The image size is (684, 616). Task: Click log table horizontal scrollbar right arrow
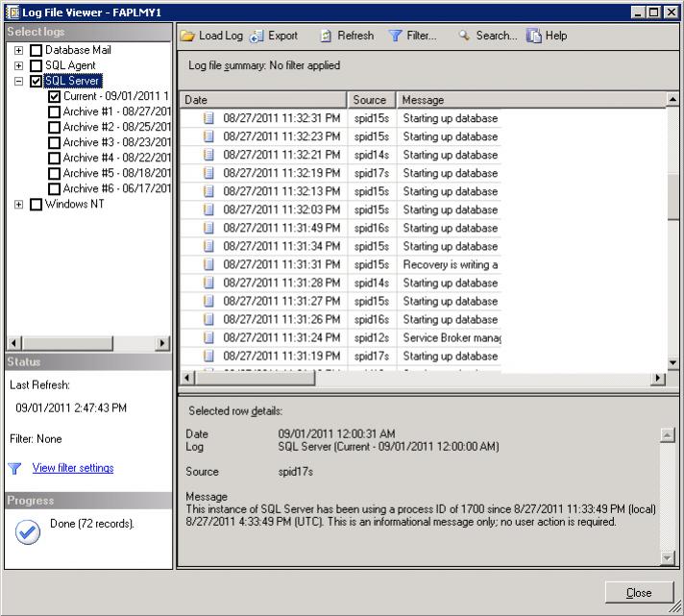pyautogui.click(x=658, y=378)
